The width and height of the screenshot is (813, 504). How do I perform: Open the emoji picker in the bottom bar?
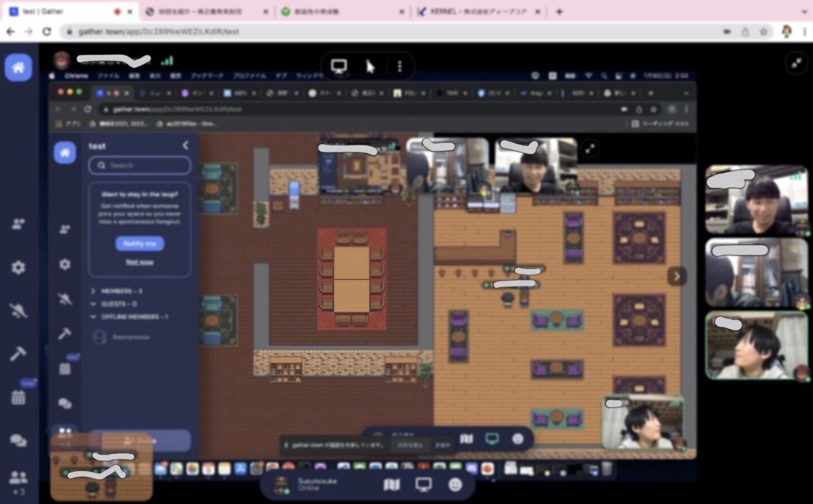455,485
